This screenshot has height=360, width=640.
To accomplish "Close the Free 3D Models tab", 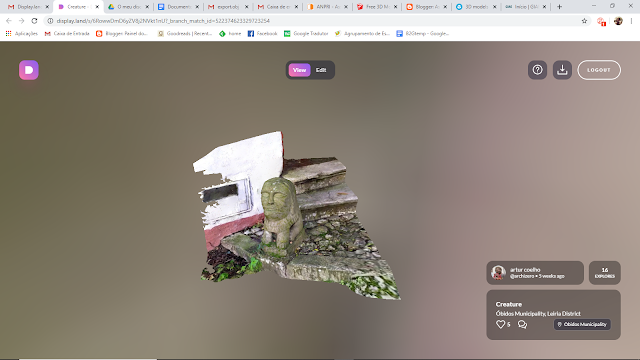I will (396, 7).
